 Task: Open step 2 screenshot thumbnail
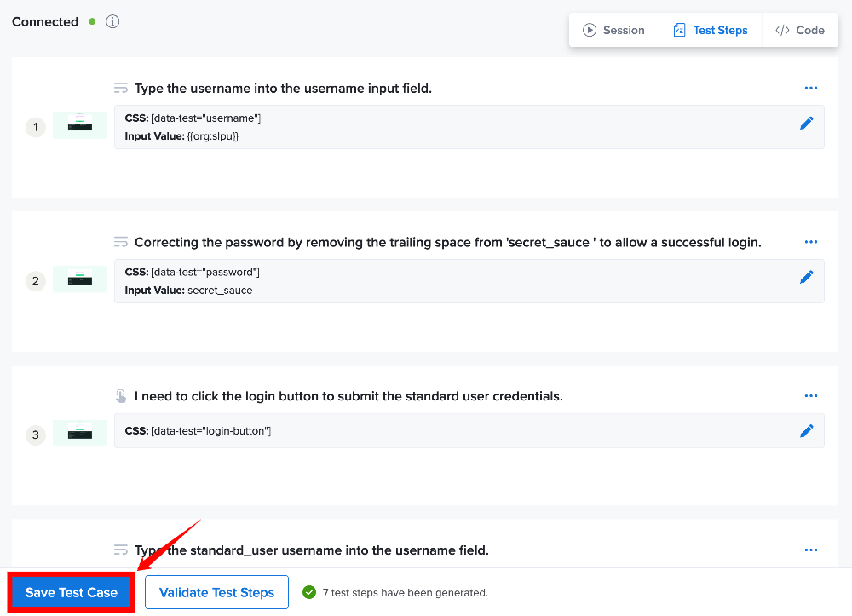coord(80,279)
